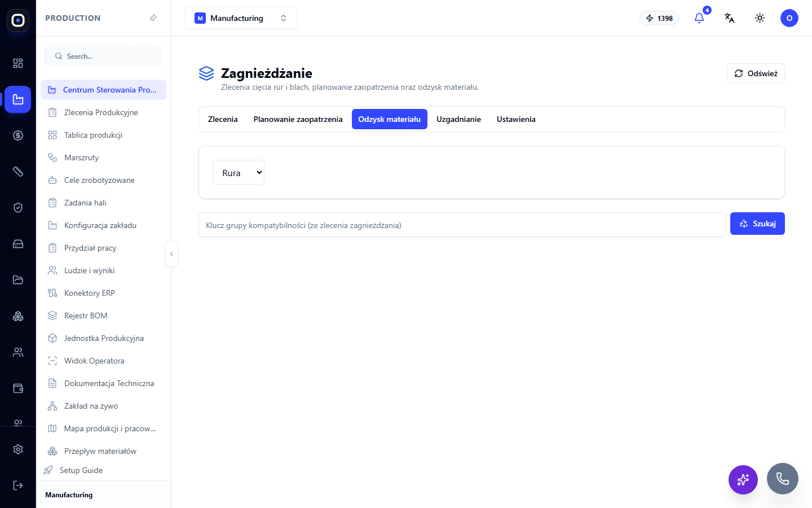812x508 pixels.
Task: Focus the sidebar Search field
Action: [x=104, y=56]
